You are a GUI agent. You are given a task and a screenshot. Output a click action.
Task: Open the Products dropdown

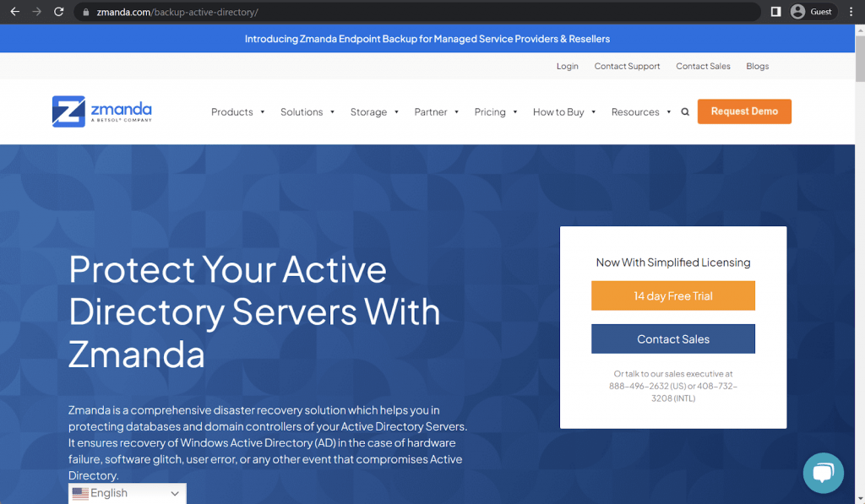coord(233,111)
